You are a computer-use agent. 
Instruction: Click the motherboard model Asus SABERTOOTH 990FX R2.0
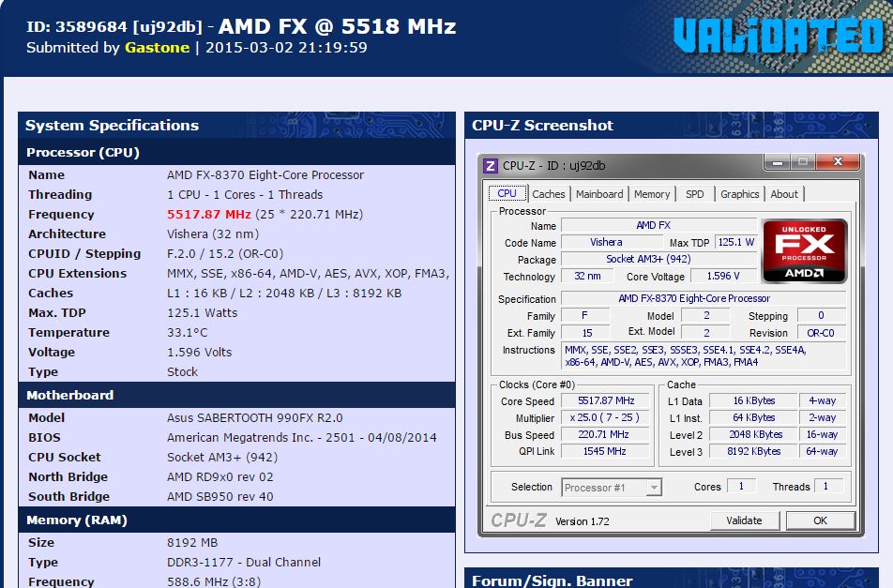coord(254,418)
